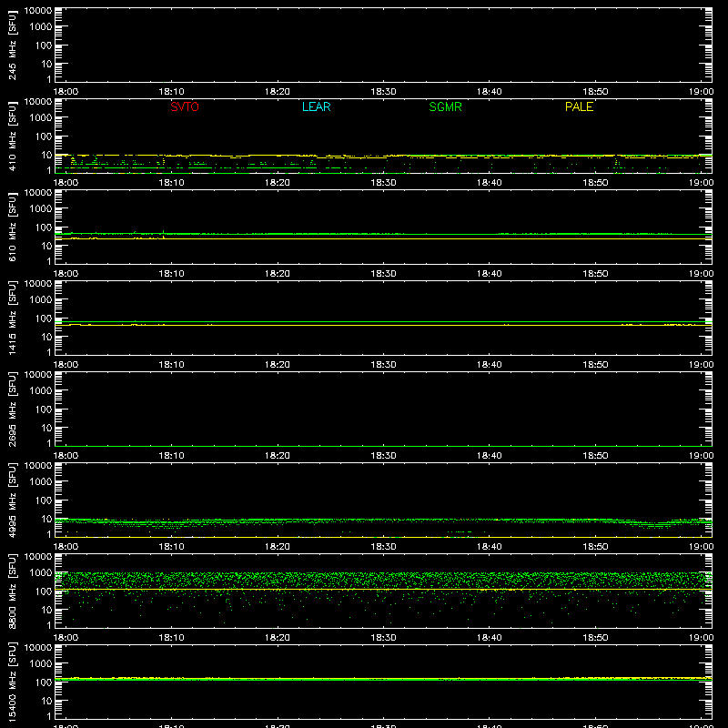Select the 2695 MHz [SFU] axis title
Screen dimensions: 728x728
click(12, 409)
